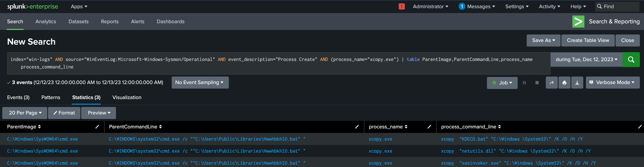
Task: Sort by process_name column
Action: [388, 127]
